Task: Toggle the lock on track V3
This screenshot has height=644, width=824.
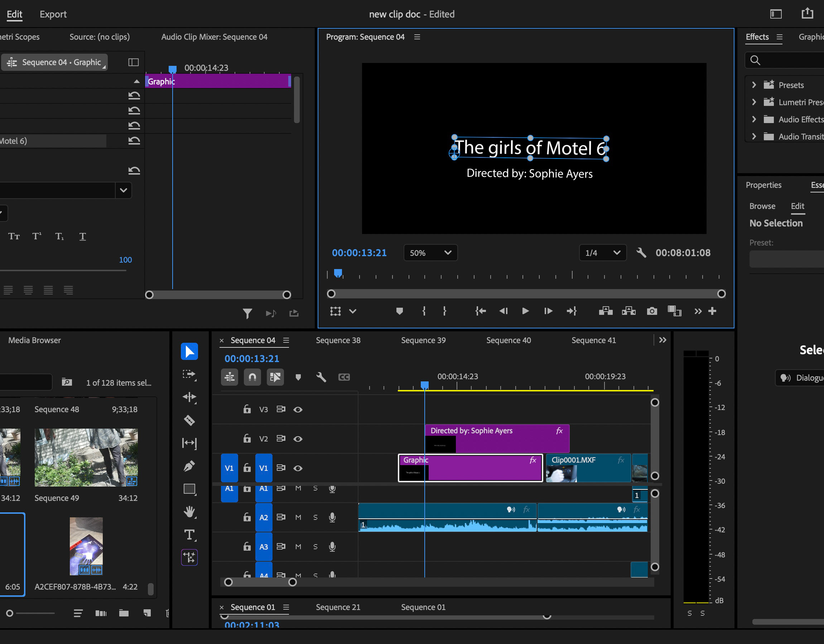Action: tap(247, 409)
